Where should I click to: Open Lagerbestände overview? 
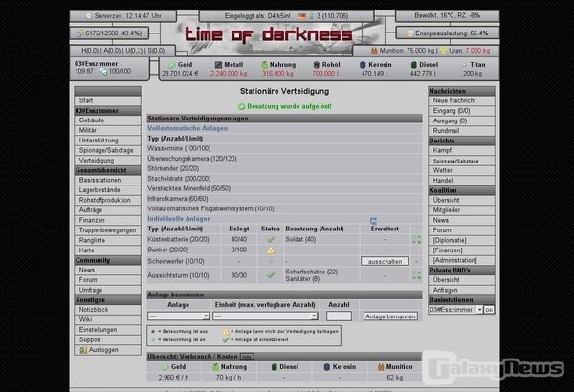pyautogui.click(x=107, y=190)
